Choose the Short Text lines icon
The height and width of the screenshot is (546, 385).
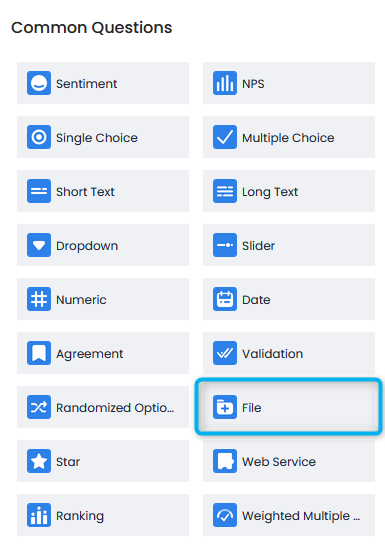(39, 191)
